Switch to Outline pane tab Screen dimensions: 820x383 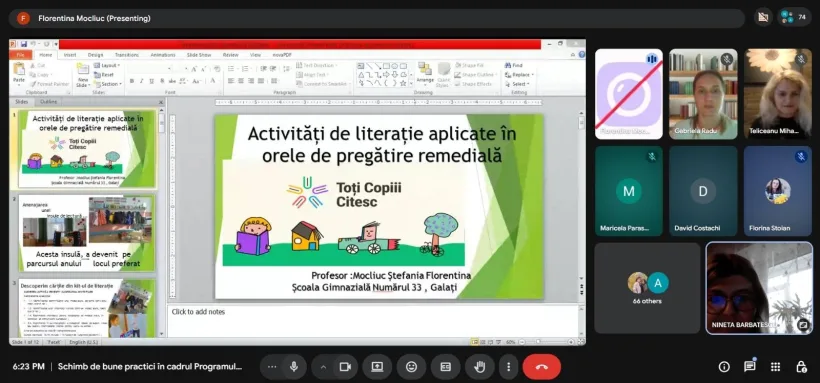49,102
